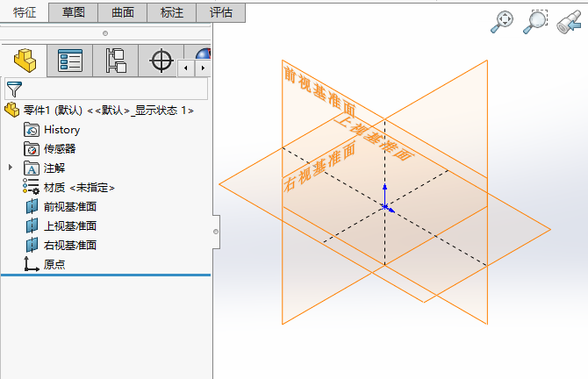Click the blue origin in the viewport
This screenshot has height=379, width=588.
(385, 206)
